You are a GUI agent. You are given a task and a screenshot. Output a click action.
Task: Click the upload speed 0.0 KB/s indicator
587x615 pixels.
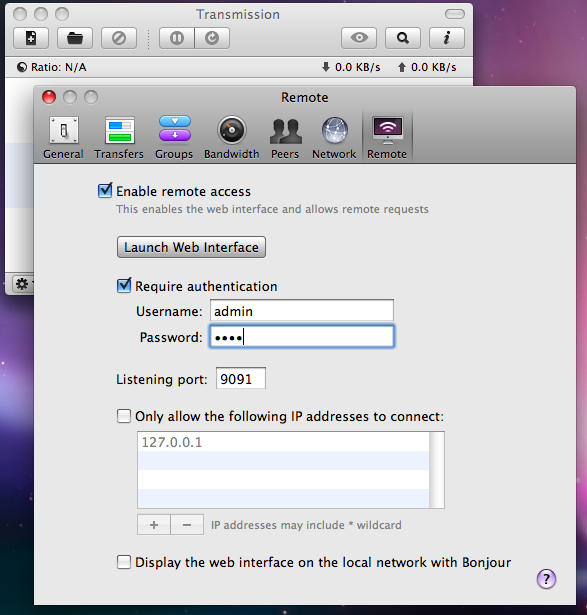point(427,67)
